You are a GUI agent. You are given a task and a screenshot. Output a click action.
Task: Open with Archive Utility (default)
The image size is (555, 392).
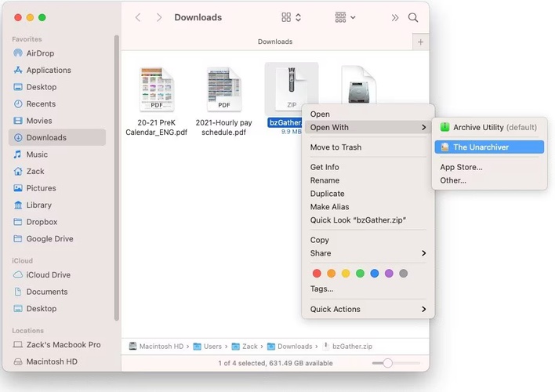pyautogui.click(x=489, y=127)
